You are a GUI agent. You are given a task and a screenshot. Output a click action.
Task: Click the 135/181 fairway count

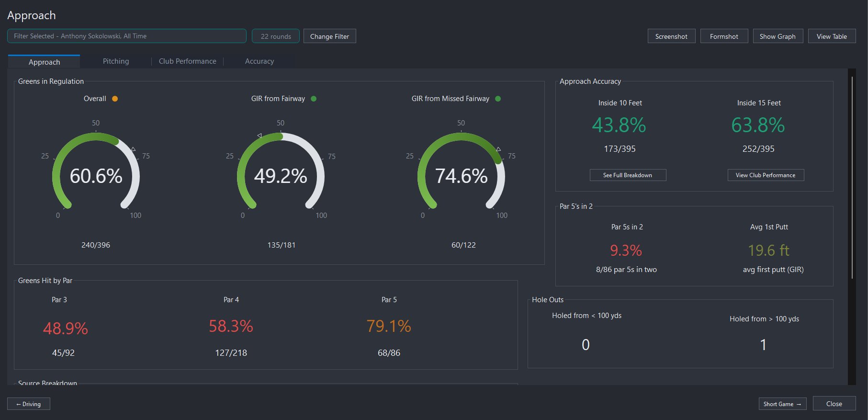281,245
